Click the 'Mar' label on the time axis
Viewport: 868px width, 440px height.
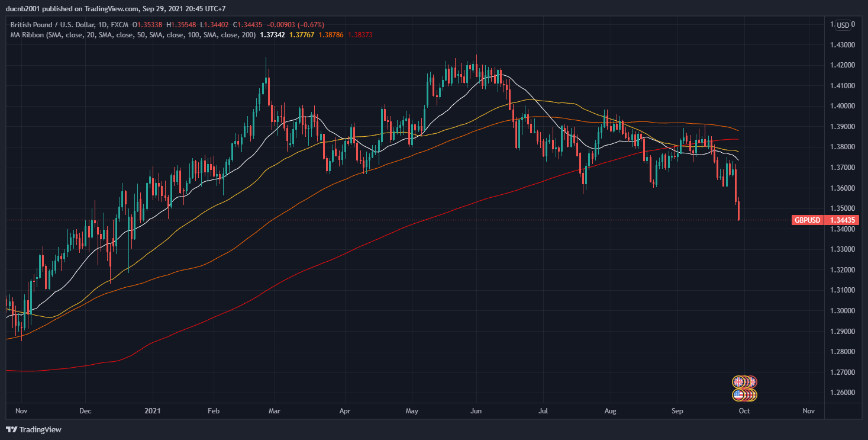click(x=274, y=410)
